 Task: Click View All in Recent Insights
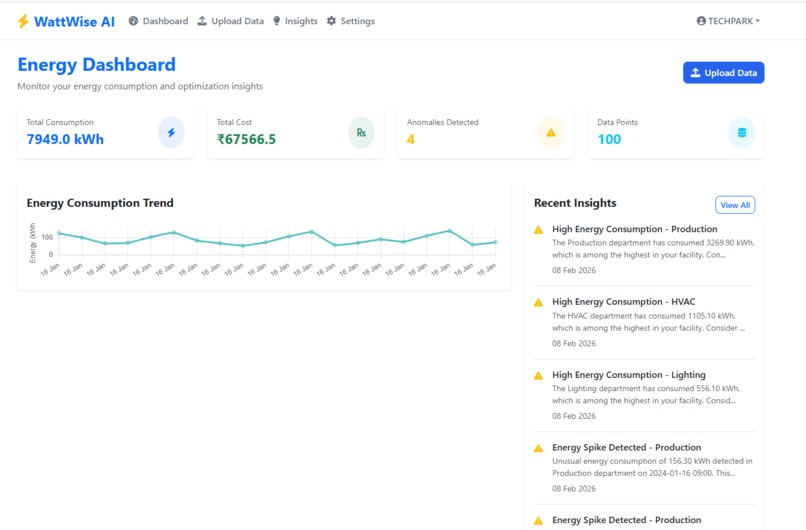pyautogui.click(x=735, y=205)
